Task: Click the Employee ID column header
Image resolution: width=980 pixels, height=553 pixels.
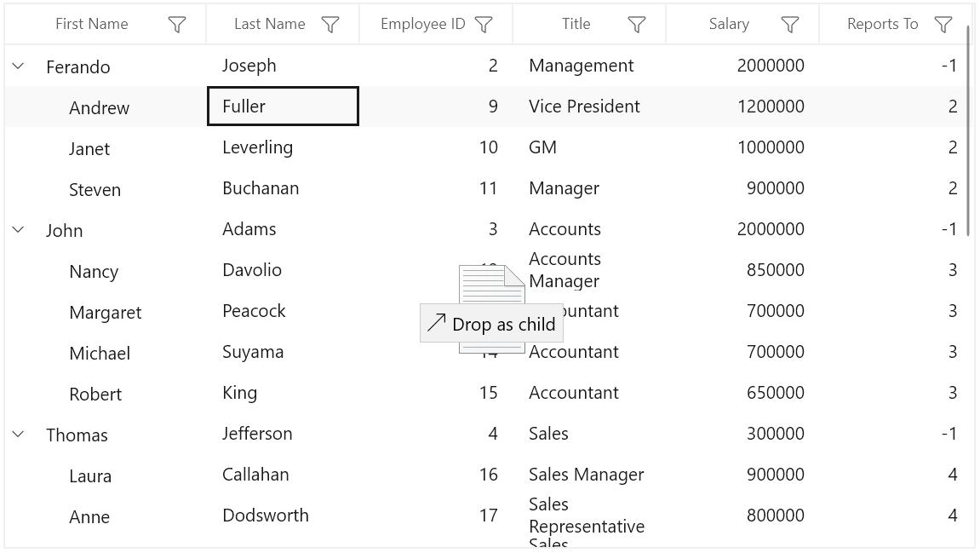Action: pos(422,24)
